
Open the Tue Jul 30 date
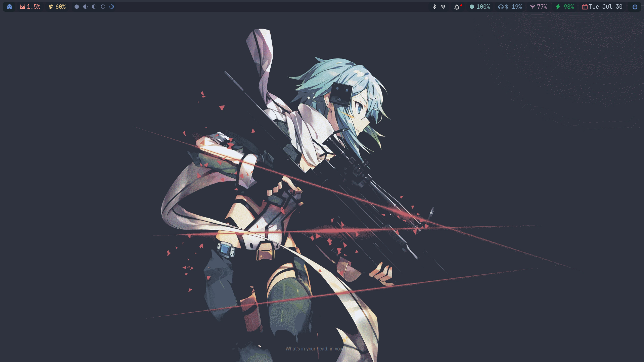606,7
